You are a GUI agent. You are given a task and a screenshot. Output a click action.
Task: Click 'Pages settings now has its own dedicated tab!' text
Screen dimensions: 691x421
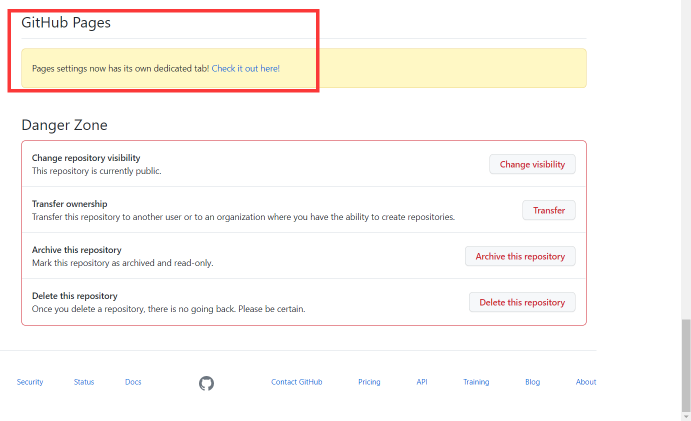[120, 69]
